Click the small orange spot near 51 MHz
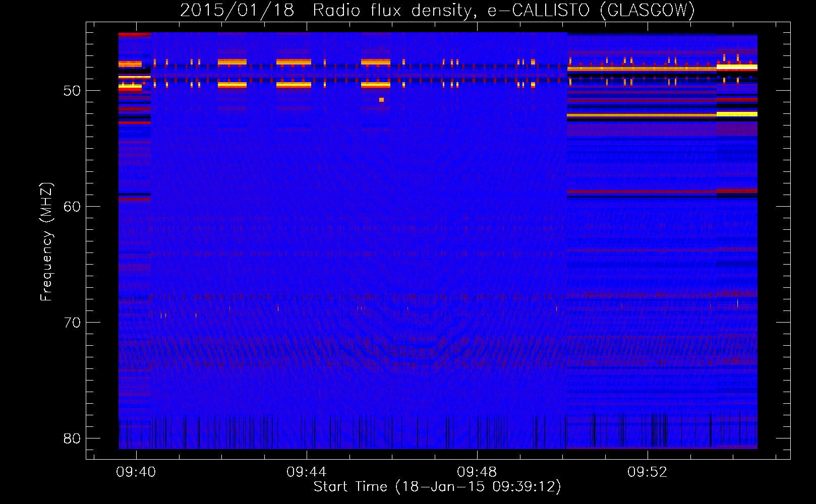Viewport: 816px width, 504px height. [381, 100]
